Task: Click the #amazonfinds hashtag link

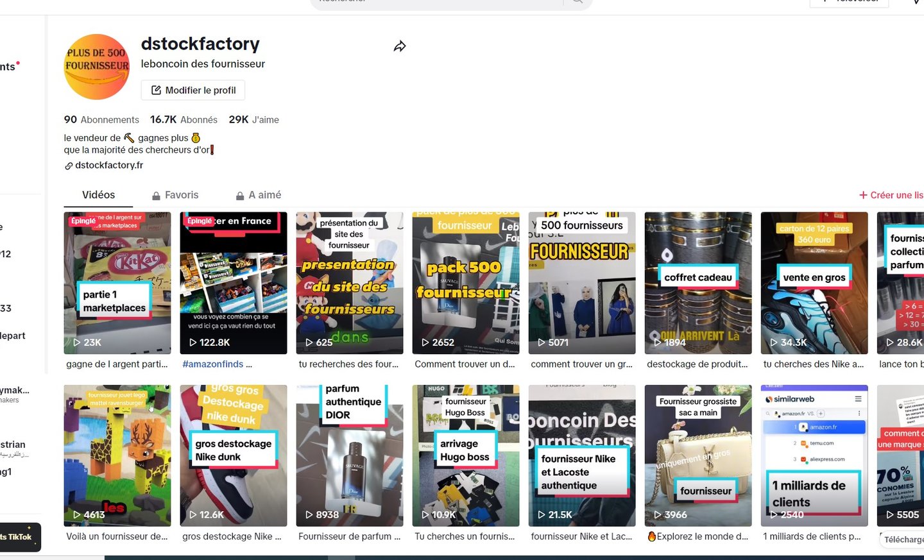Action: [x=213, y=364]
